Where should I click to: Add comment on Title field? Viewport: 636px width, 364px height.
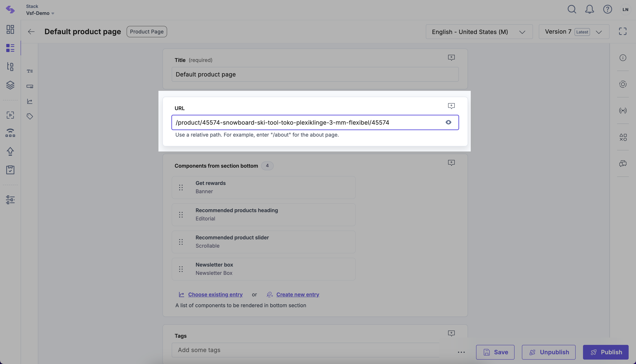(x=451, y=58)
